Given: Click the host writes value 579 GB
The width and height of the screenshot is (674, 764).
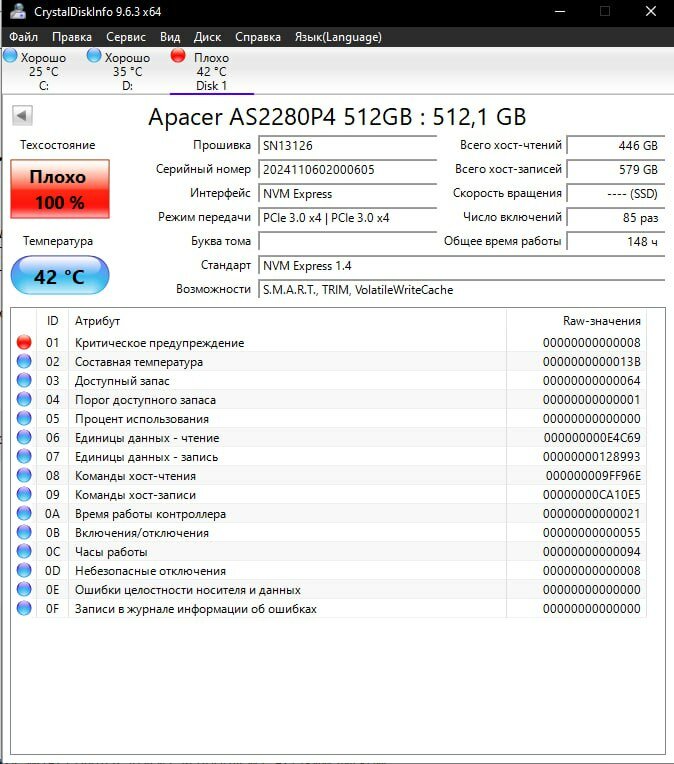Looking at the screenshot, I should (x=616, y=170).
